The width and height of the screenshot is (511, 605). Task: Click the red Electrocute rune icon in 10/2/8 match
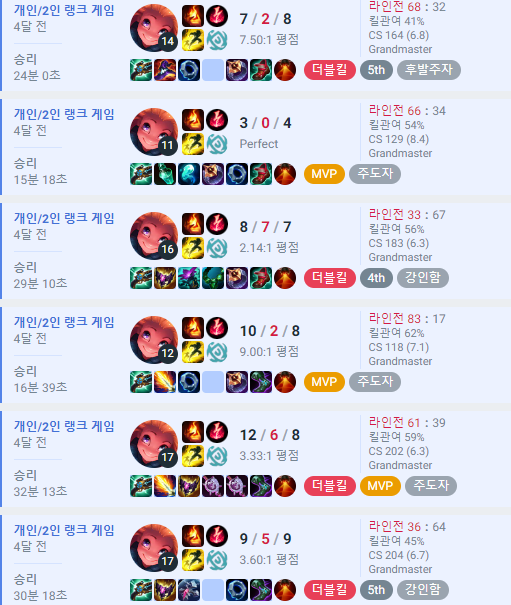point(217,328)
